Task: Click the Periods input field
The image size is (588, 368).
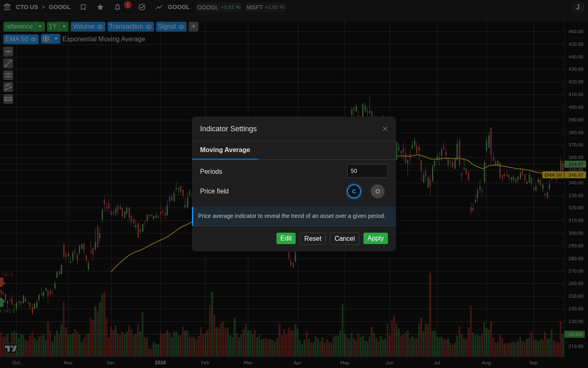Action: point(367,171)
